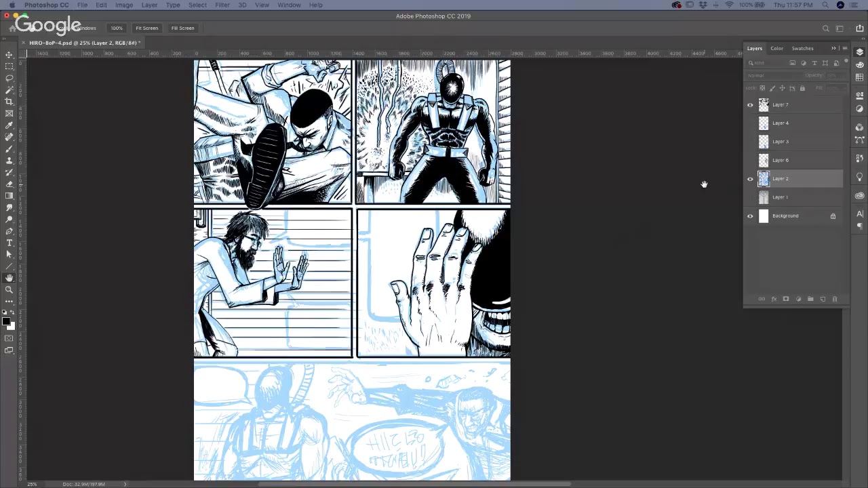Select the Type tool
Image resolution: width=868 pixels, height=488 pixels.
[9, 243]
